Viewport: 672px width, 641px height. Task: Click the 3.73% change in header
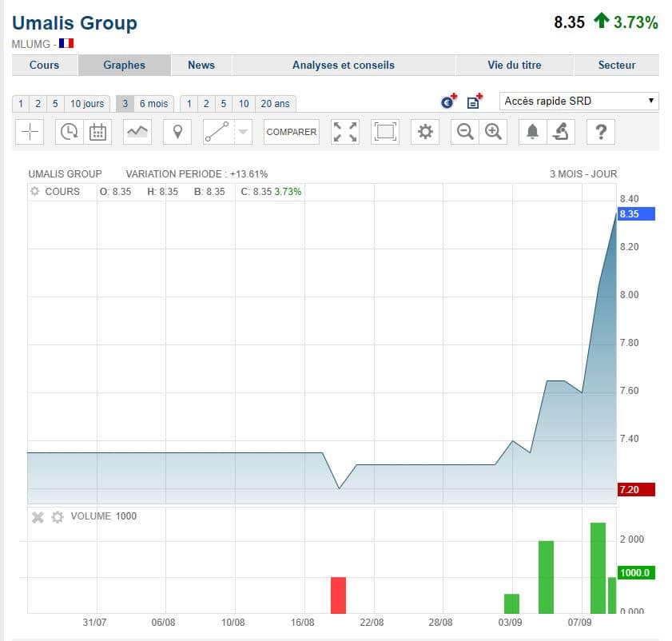(x=636, y=22)
